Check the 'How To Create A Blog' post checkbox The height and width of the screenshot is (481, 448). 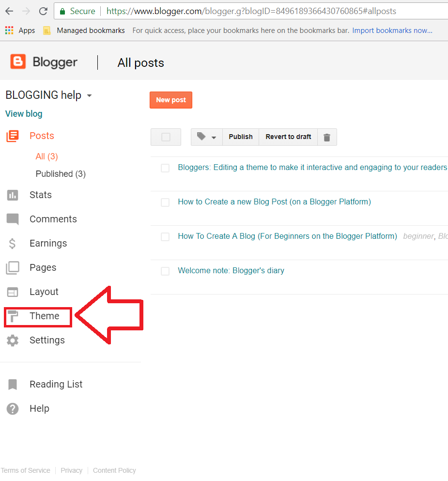coord(165,236)
